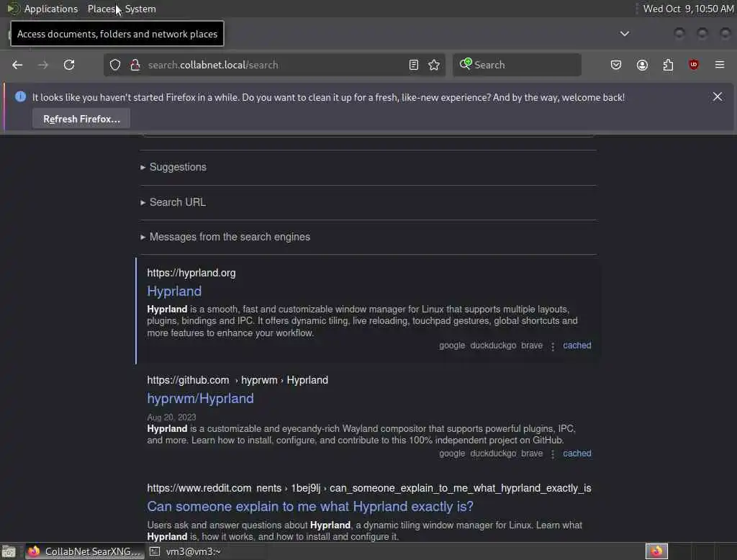Screen dimensions: 737x560
Task: Toggle reader view in address bar
Action: pos(414,65)
